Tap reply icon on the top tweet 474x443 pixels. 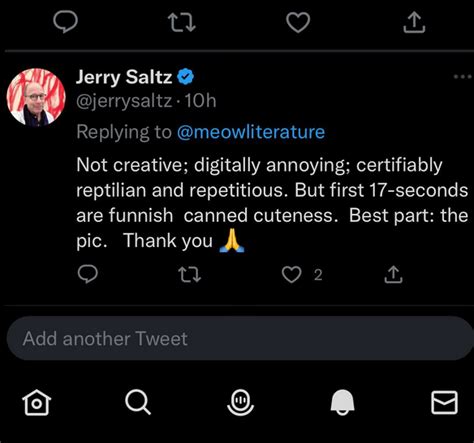tap(66, 22)
